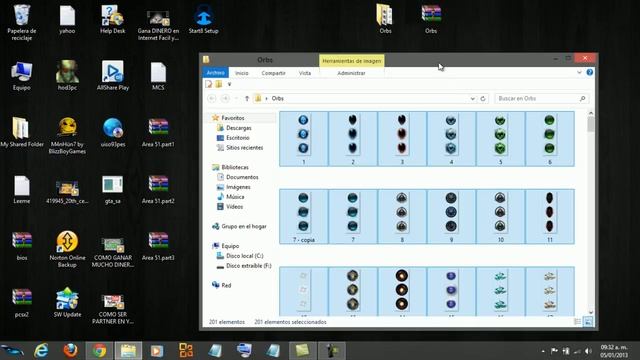
Task: Switch to large thumbnails view in status bar
Action: 588,322
